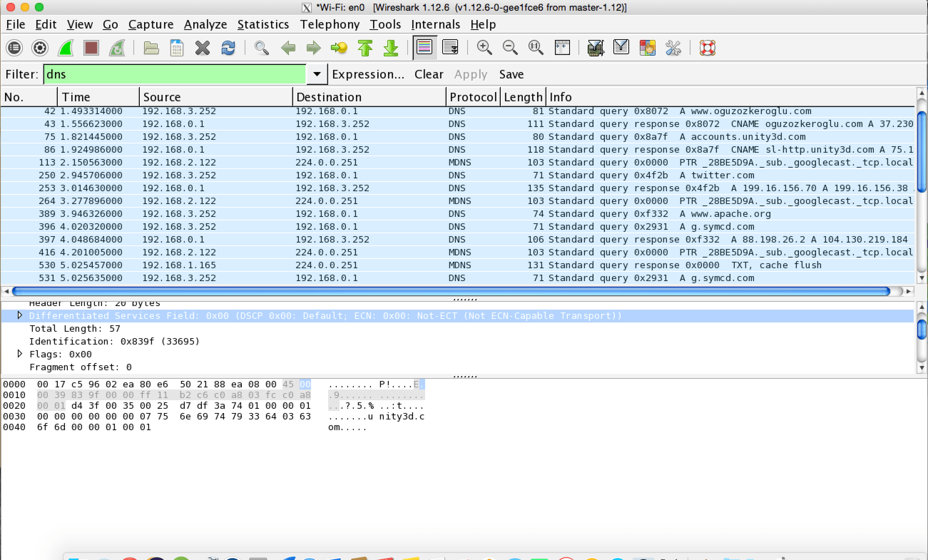Click the go to last packet arrow
Viewport: 928px width, 560px height.
tap(391, 48)
